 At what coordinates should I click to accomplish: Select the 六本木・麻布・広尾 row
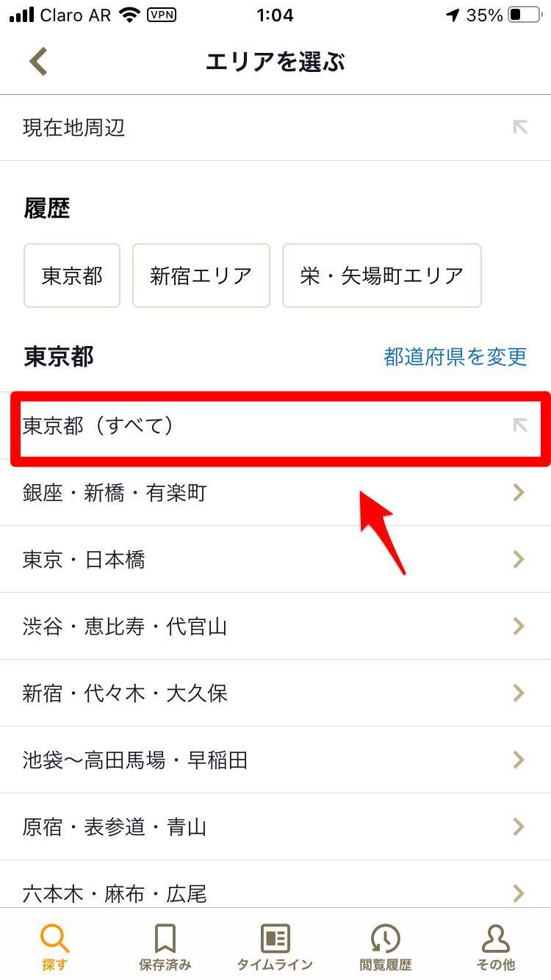click(x=275, y=887)
